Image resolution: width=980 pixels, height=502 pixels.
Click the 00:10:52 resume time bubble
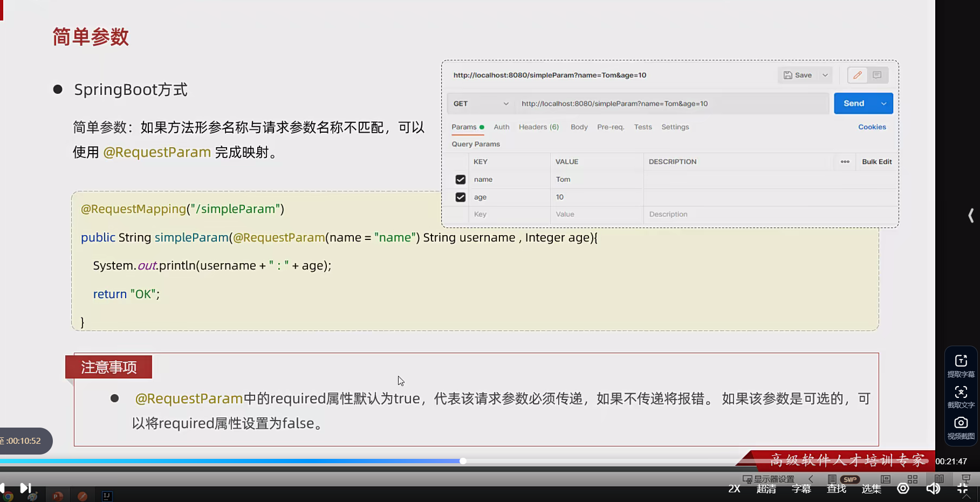(x=23, y=441)
